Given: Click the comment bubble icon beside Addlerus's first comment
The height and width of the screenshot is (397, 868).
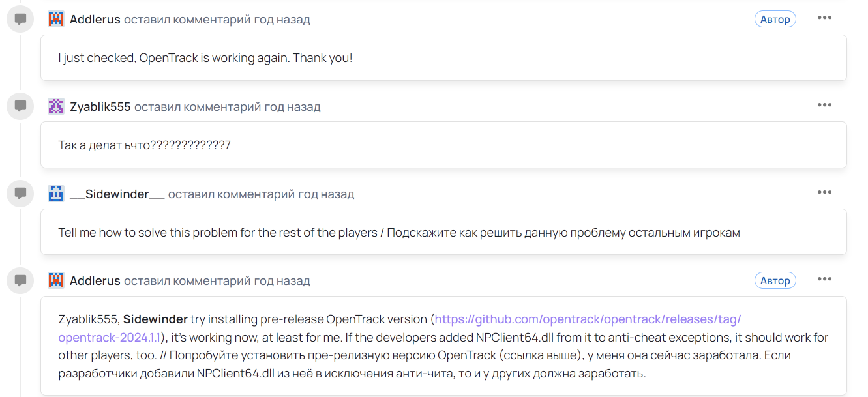Looking at the screenshot, I should click(20, 19).
